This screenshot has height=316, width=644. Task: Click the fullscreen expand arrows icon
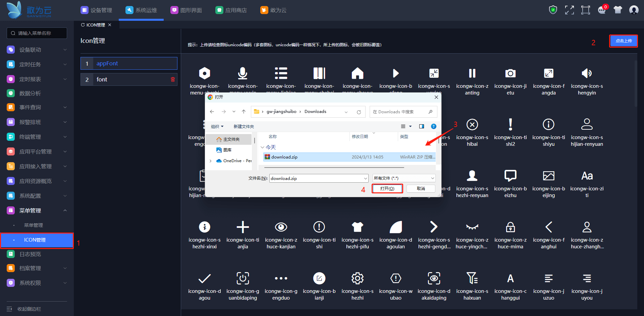569,10
